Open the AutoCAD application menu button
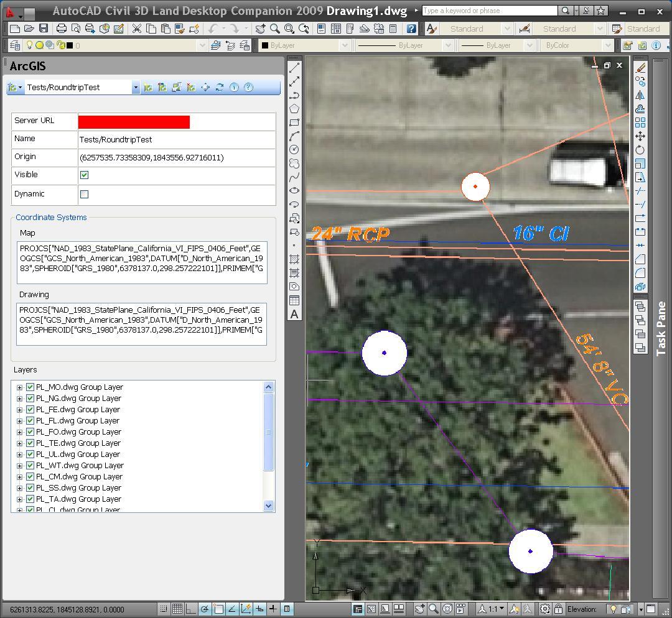 [x=14, y=11]
